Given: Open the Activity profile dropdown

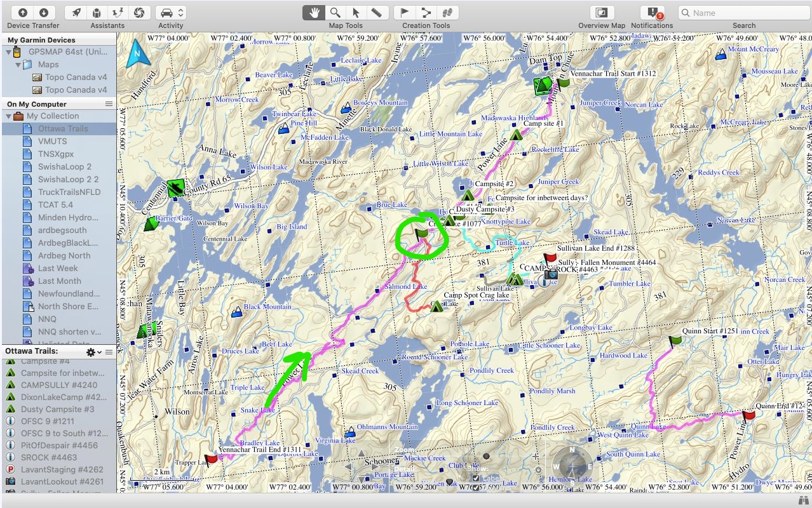Looking at the screenshot, I should click(x=170, y=13).
